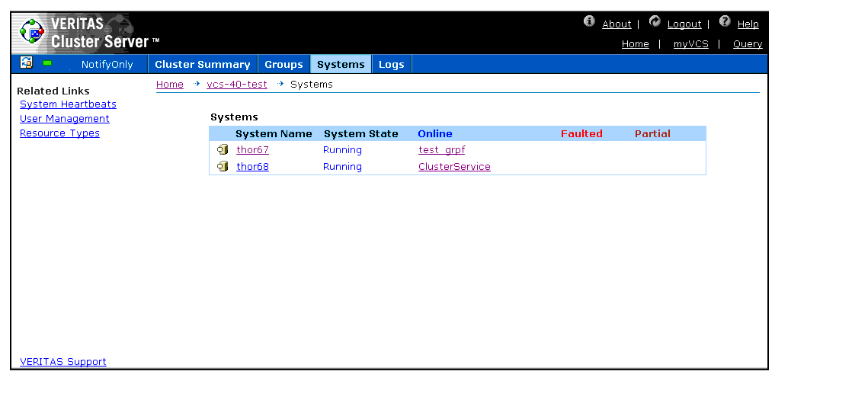The height and width of the screenshot is (397, 868).
Task: Select the Systems tab
Action: pos(341,65)
